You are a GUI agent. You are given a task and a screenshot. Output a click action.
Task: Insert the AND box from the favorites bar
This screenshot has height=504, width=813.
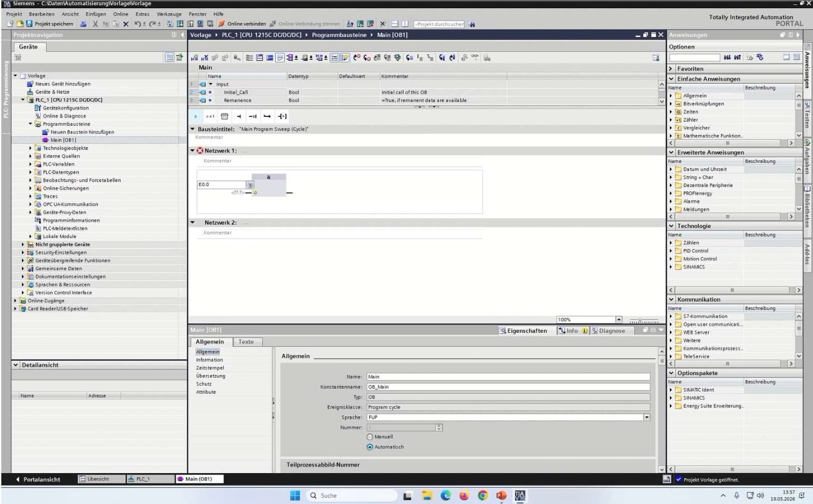pyautogui.click(x=195, y=116)
